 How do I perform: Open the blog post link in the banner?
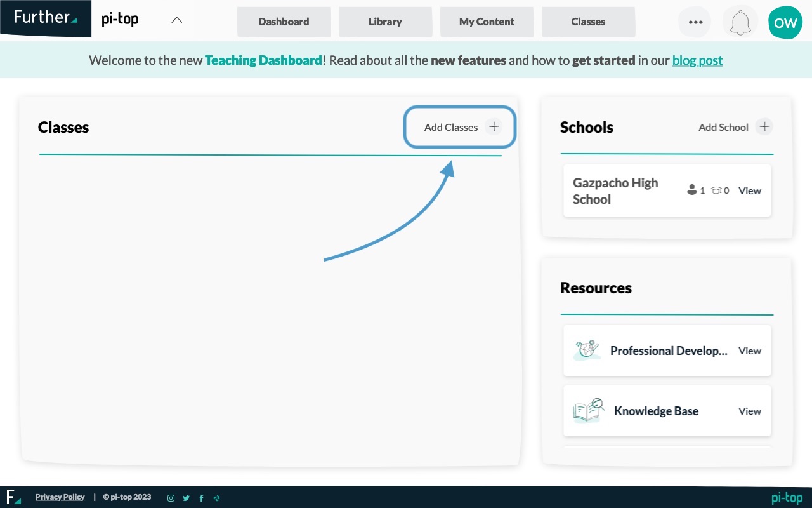point(697,60)
